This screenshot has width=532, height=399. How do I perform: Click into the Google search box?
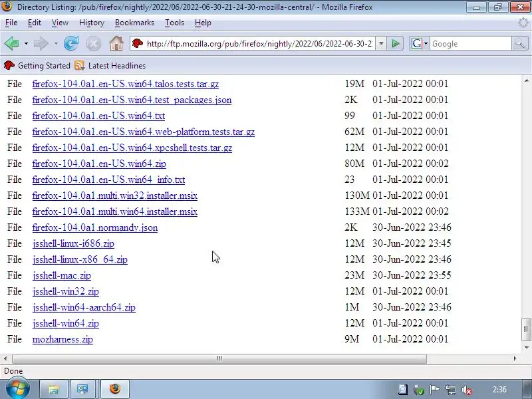(471, 44)
